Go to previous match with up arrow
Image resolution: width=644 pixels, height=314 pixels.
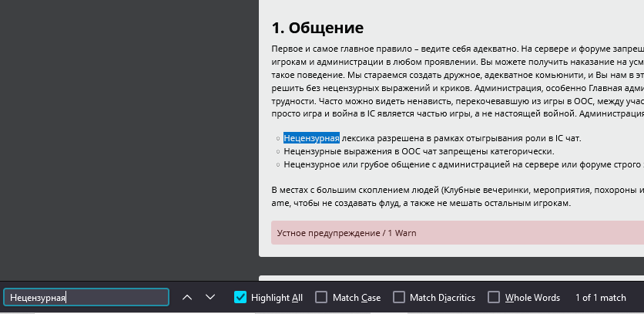(187, 297)
